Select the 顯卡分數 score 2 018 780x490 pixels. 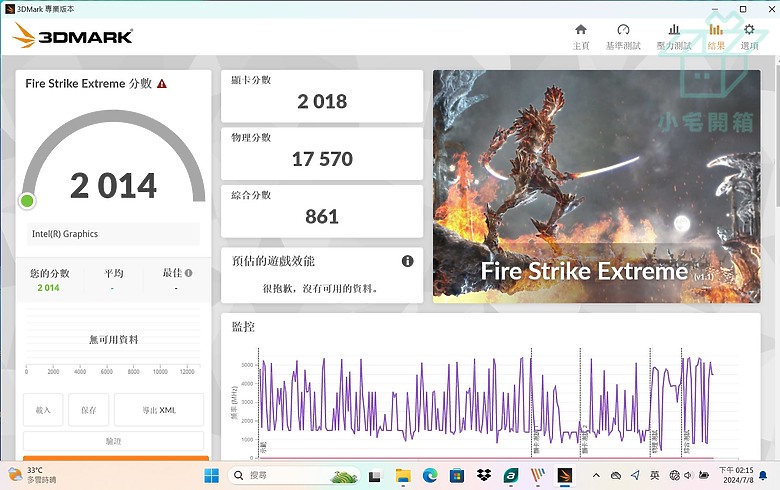point(322,101)
